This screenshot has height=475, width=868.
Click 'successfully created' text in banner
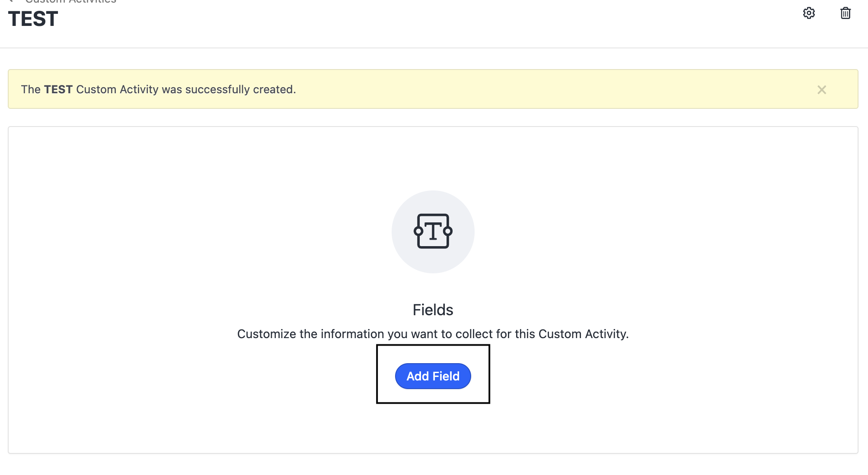(240, 89)
